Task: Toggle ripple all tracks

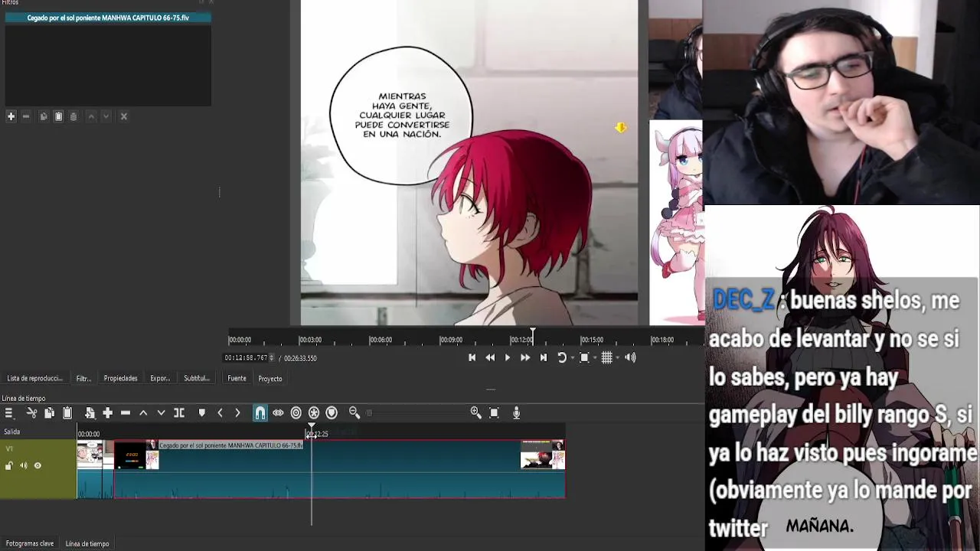Action: [314, 412]
